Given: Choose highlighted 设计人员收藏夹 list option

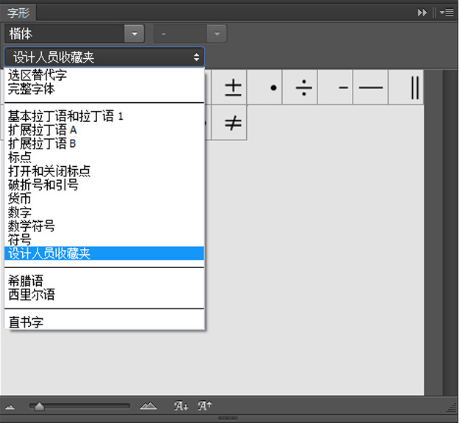Looking at the screenshot, I should pyautogui.click(x=104, y=253).
